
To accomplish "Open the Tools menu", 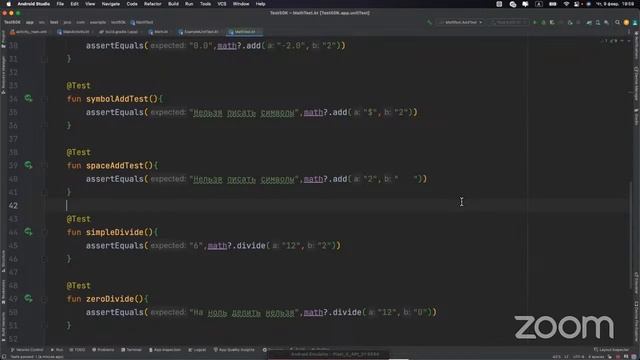I will coord(205,4).
